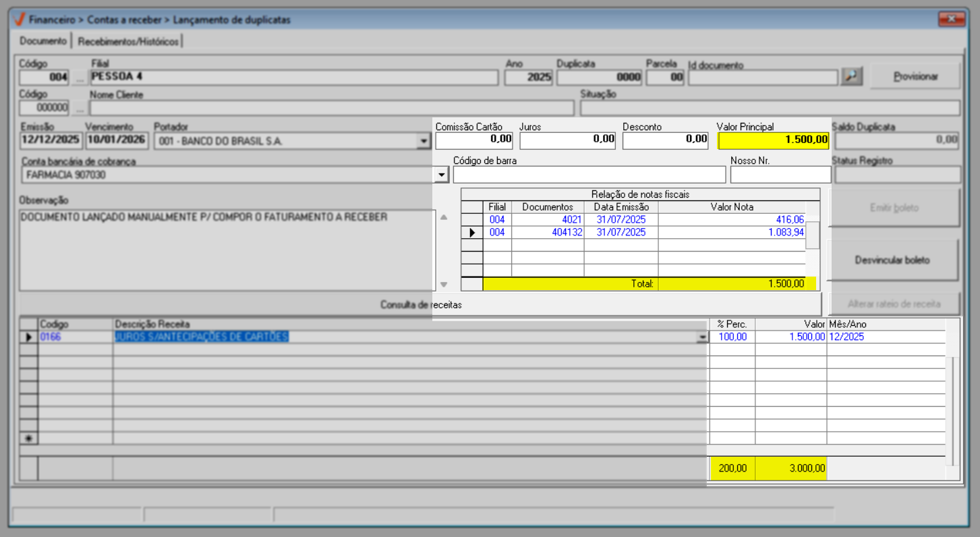Switch to the Recebimentos/Históricos tab
The height and width of the screenshot is (537, 980).
(x=128, y=42)
